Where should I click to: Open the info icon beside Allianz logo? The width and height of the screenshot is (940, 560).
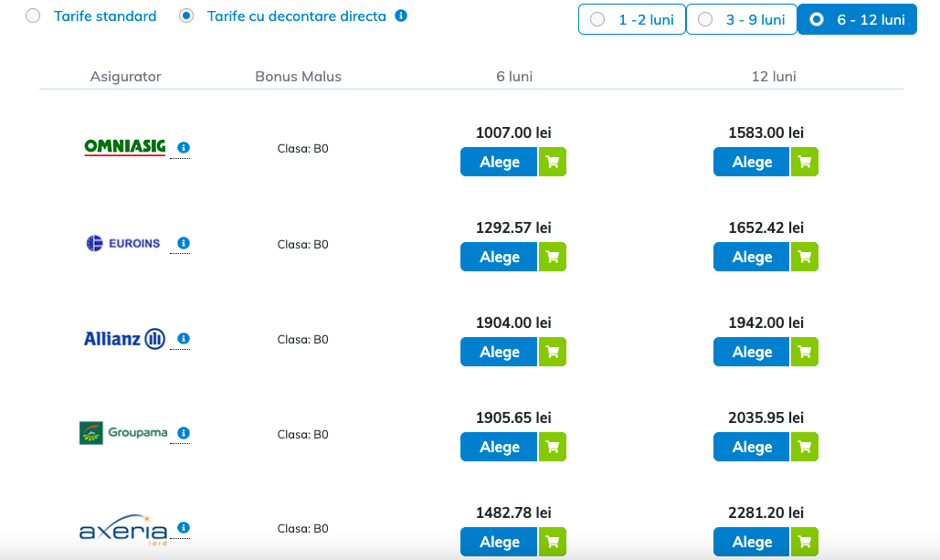click(184, 339)
